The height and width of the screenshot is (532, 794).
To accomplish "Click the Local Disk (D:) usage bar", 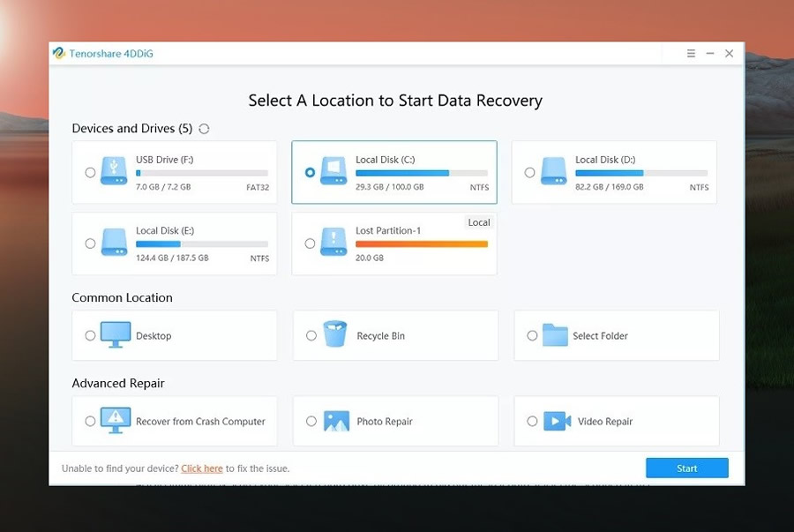I will coord(641,173).
